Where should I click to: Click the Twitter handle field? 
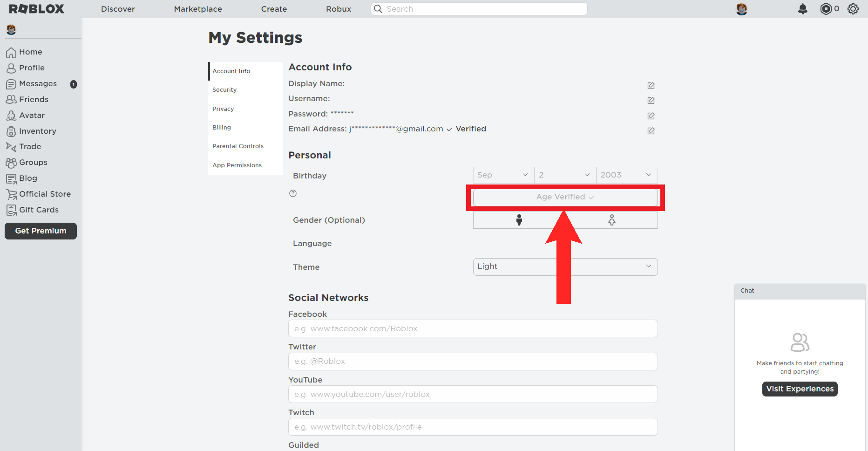(473, 362)
